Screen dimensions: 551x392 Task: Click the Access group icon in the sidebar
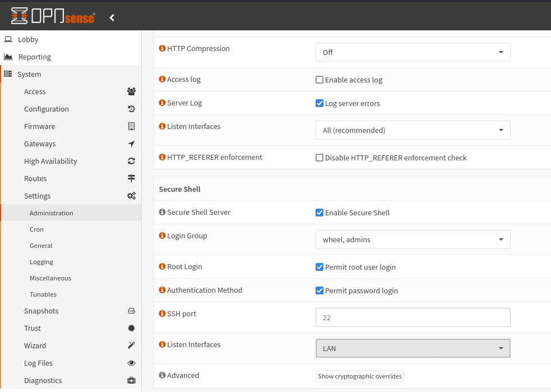131,91
